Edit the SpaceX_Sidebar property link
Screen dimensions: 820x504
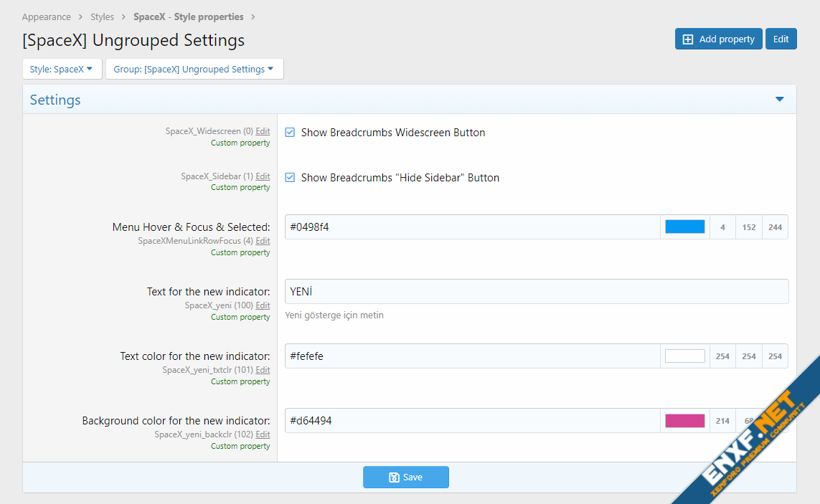pos(263,176)
